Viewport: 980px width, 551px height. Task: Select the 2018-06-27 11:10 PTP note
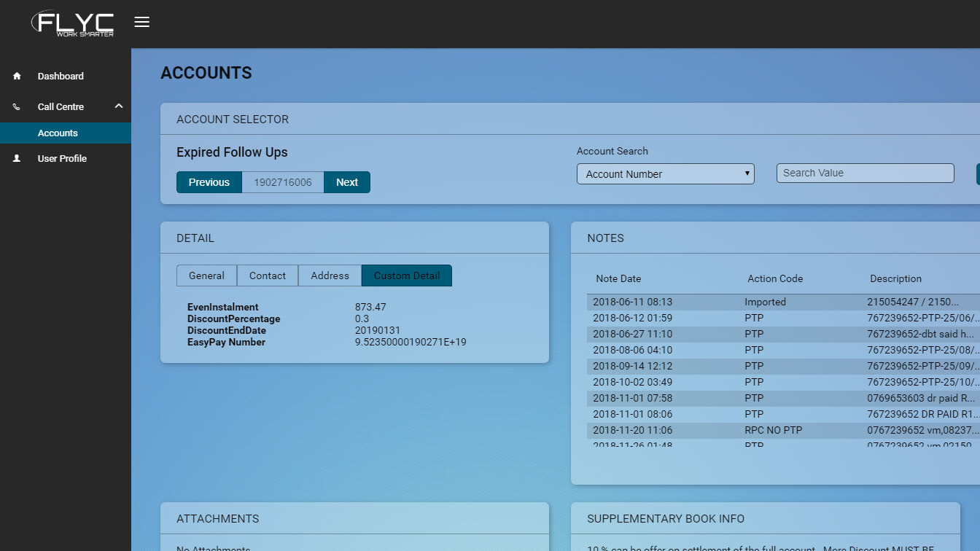pyautogui.click(x=783, y=334)
